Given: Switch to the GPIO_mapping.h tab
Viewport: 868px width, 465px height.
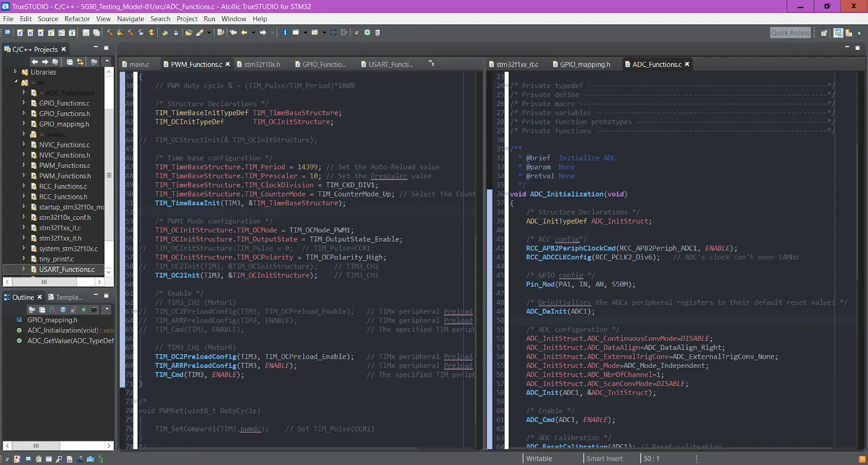Looking at the screenshot, I should [x=581, y=64].
